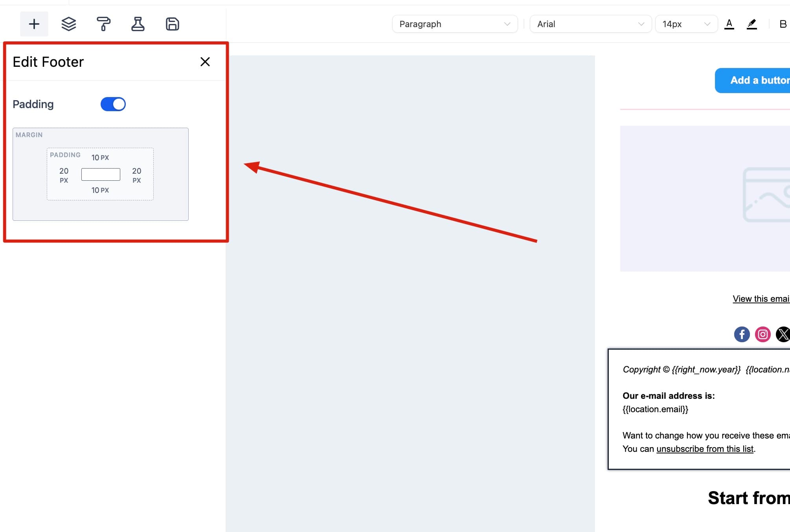Click the flask test icon
The image size is (790, 532).
click(138, 24)
